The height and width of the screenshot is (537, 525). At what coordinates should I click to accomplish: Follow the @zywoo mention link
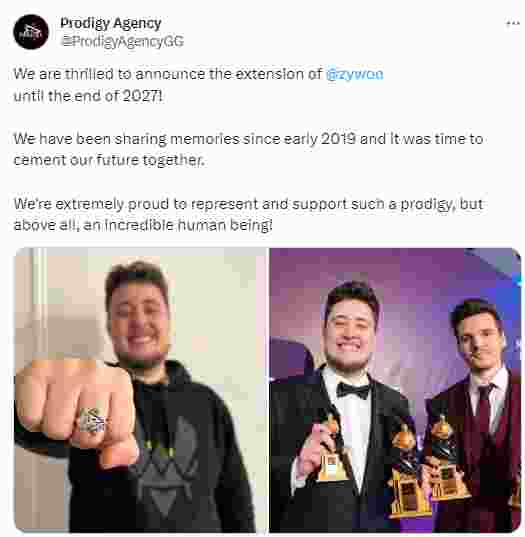coord(354,74)
